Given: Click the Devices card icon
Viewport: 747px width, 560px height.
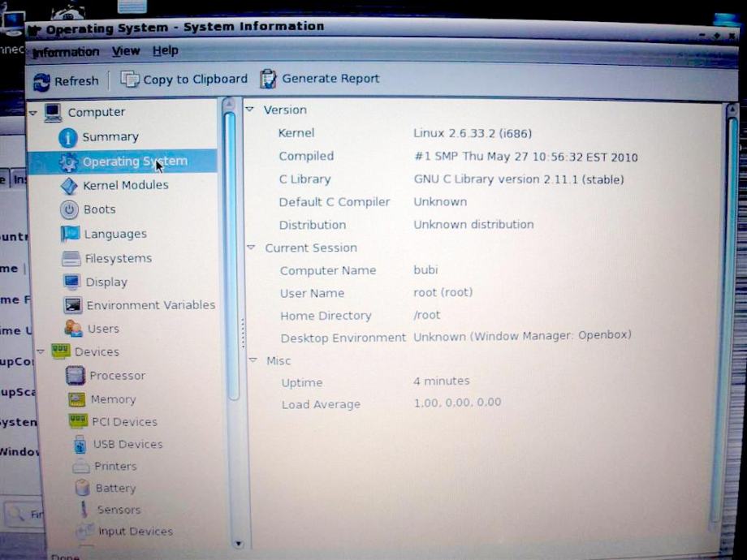Looking at the screenshot, I should pyautogui.click(x=61, y=351).
